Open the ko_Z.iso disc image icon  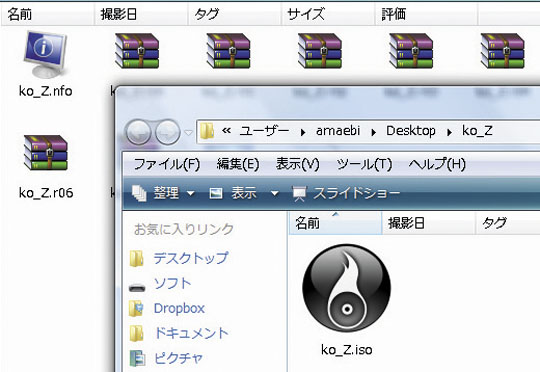[x=346, y=288]
